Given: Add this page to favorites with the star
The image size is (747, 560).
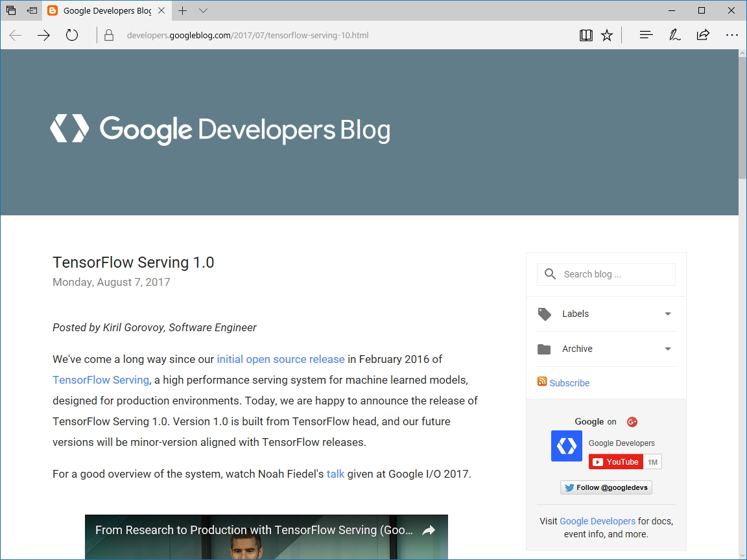Looking at the screenshot, I should [606, 35].
